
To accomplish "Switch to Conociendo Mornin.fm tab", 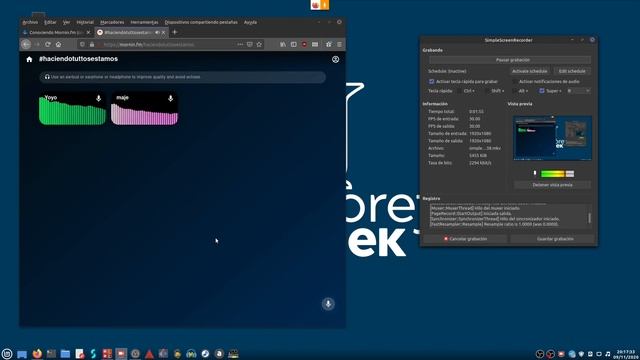I will point(56,32).
